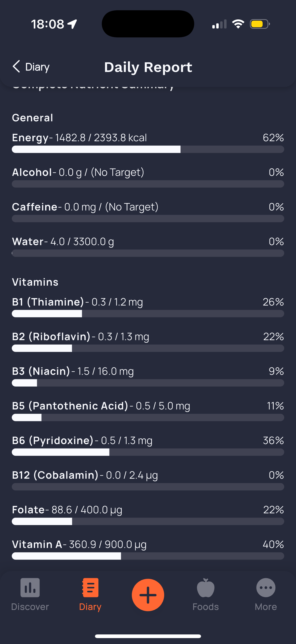This screenshot has height=644, width=296.
Task: Tap the Energy progress bar
Action: (148, 149)
